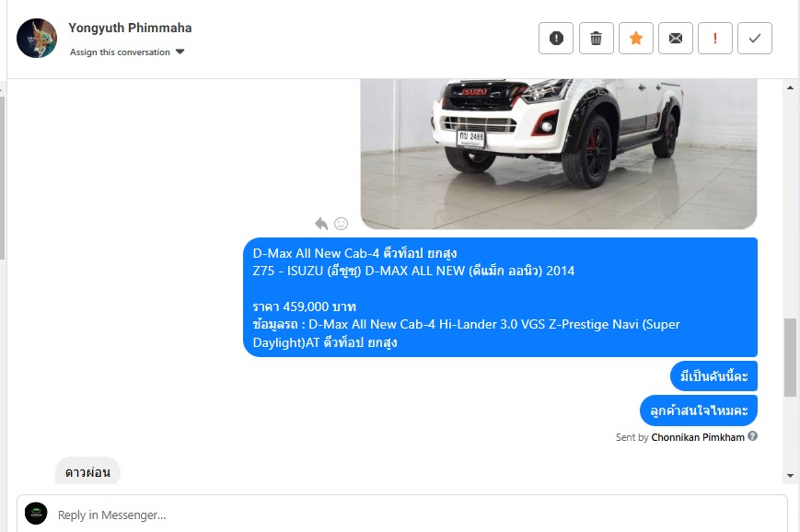Screen dimensions: 800x532
Task: Select the D-Max All New Cab-4 message bubble
Action: click(500, 297)
